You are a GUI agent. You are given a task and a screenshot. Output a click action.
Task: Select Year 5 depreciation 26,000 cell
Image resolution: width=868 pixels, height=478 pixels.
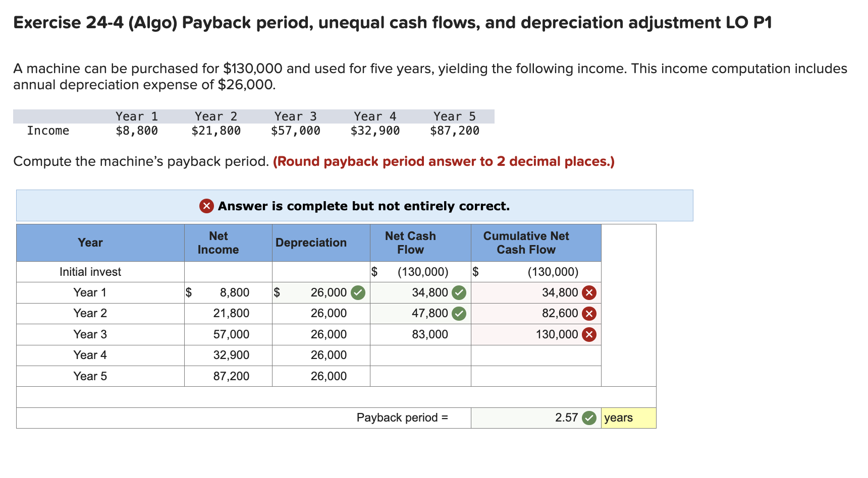click(x=321, y=376)
